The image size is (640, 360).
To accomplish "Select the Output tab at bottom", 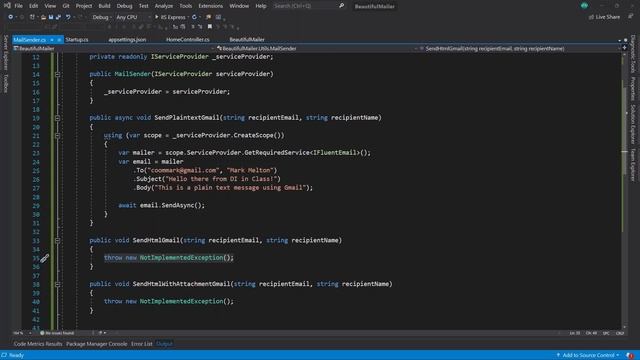I will pyautogui.click(x=164, y=344).
